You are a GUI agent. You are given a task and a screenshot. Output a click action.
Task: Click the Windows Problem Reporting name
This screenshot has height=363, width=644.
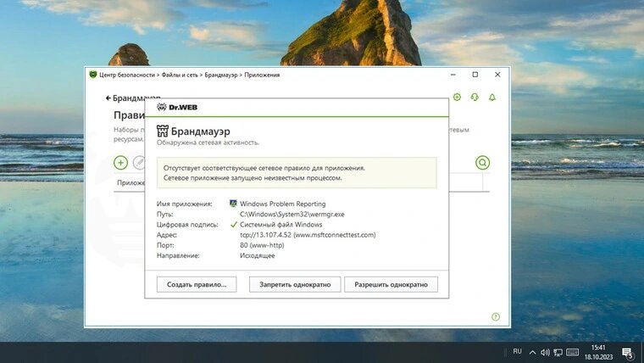tap(282, 204)
